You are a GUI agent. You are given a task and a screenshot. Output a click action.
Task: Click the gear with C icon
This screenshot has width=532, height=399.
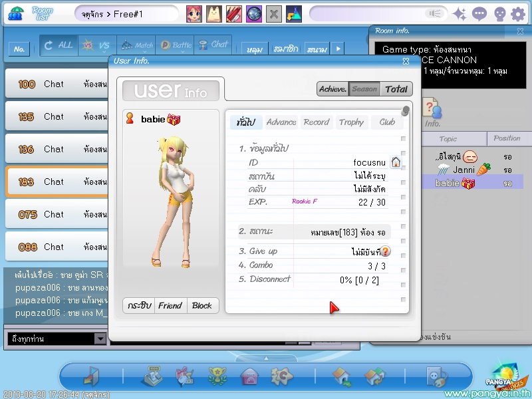tap(281, 376)
